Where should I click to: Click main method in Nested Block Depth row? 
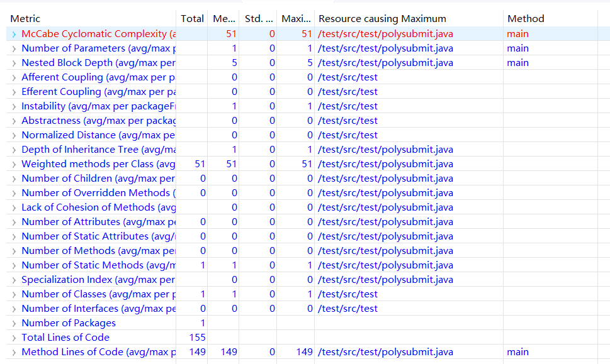click(517, 62)
